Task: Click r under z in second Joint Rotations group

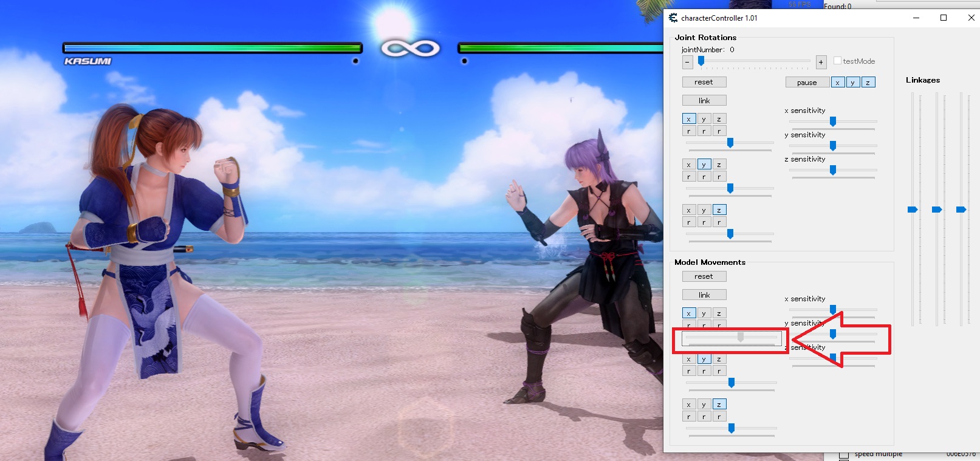Action: pyautogui.click(x=719, y=177)
